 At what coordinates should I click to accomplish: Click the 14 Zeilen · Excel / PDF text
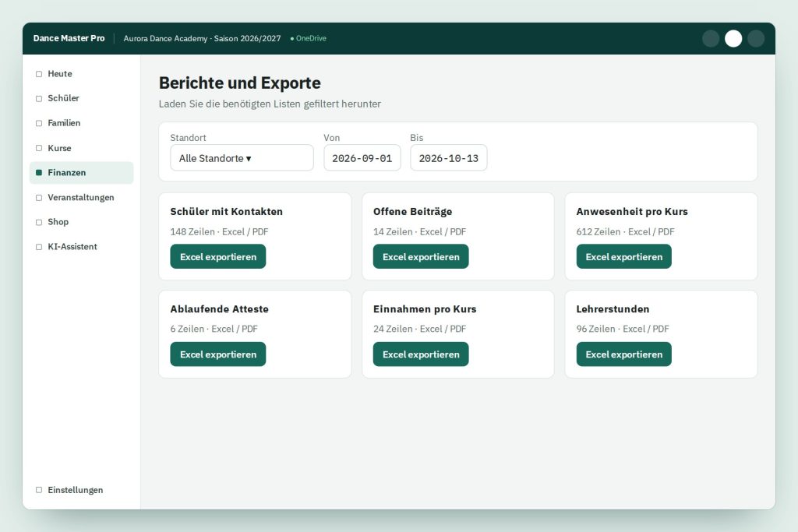click(419, 232)
